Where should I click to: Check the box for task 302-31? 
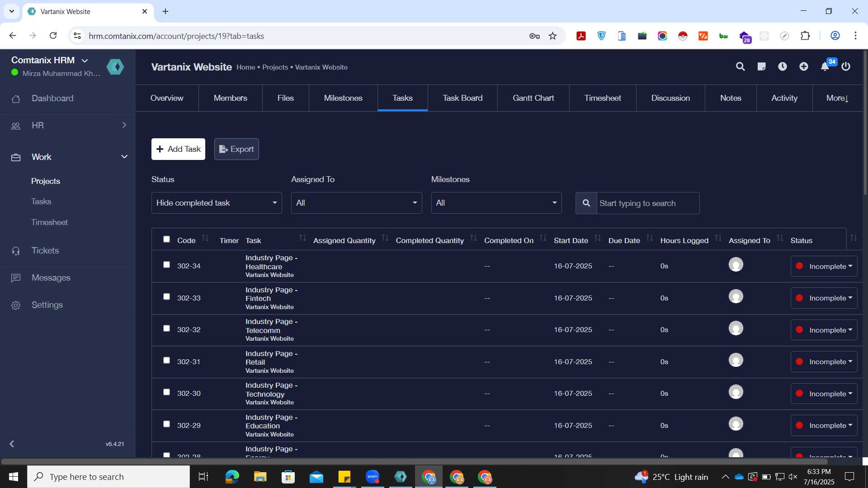[x=166, y=360]
